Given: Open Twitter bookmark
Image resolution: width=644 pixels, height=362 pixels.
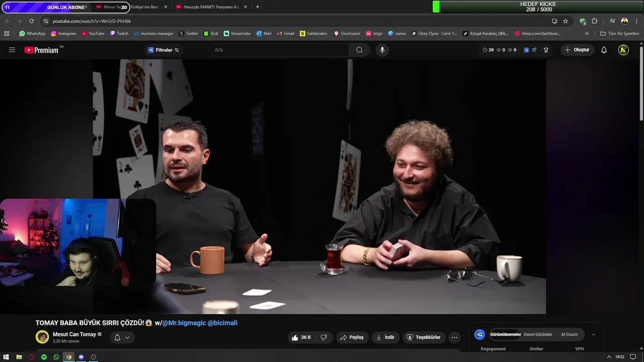Looking at the screenshot, I should pos(189,34).
